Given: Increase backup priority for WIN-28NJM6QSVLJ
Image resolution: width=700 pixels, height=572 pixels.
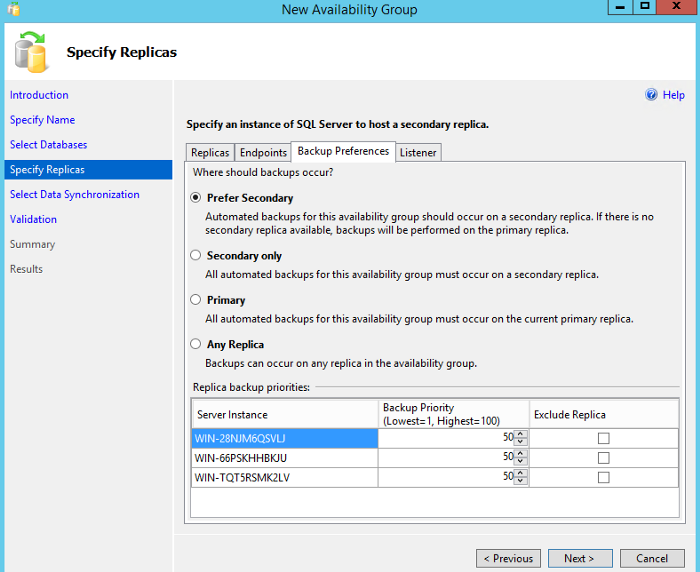Looking at the screenshot, I should (521, 434).
